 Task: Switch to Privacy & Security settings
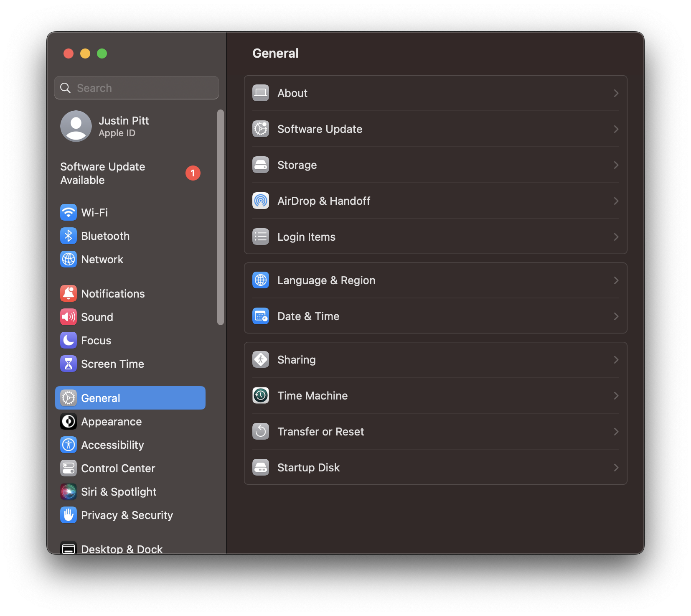tap(127, 515)
